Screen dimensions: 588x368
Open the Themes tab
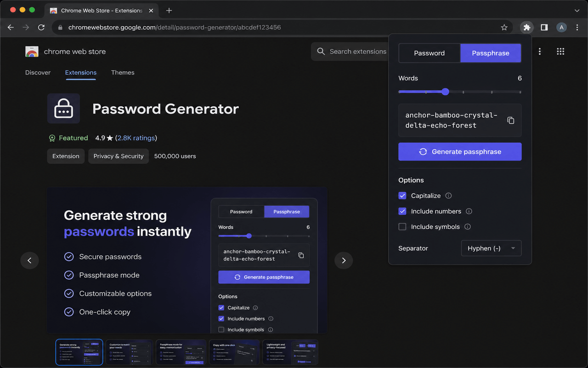(123, 73)
